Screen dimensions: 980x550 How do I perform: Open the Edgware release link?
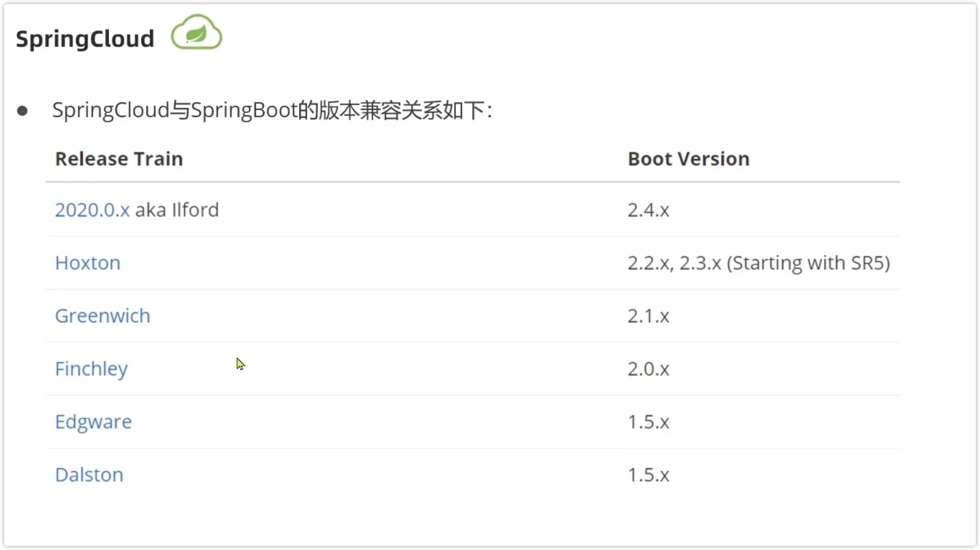(94, 422)
